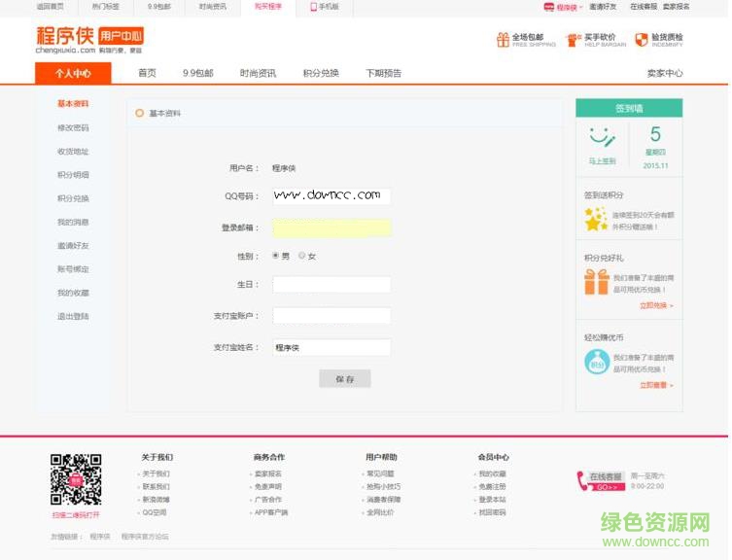The height and width of the screenshot is (560, 732).
Task: Open the pink phone customer service icon
Action: pyautogui.click(x=582, y=481)
